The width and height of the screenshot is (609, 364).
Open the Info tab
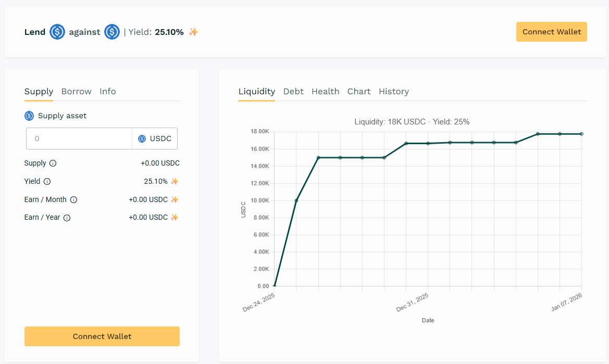coord(108,92)
